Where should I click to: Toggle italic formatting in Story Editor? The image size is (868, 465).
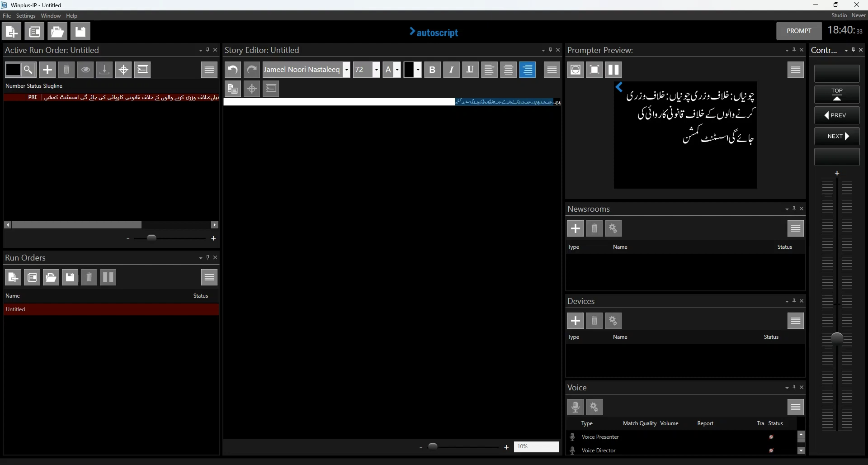click(451, 69)
